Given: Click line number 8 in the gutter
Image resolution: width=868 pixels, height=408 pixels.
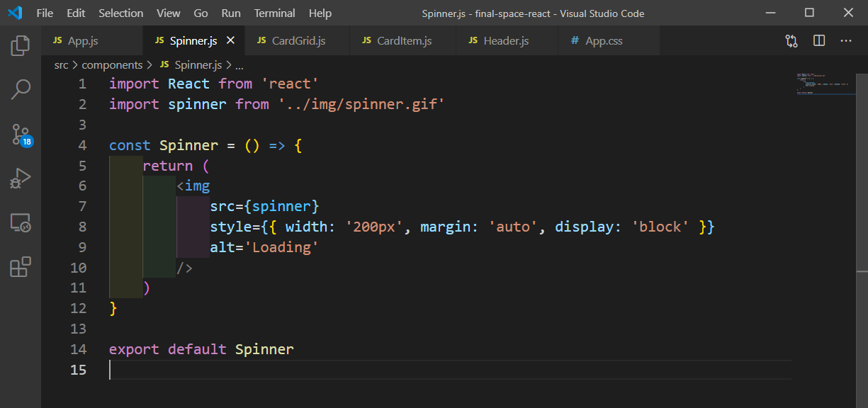Looking at the screenshot, I should pos(82,226).
